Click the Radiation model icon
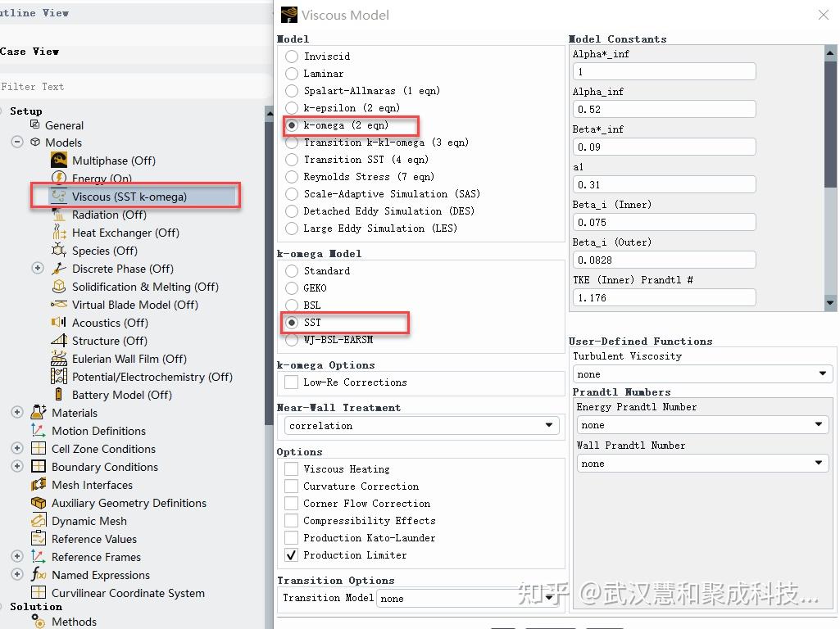The height and width of the screenshot is (629, 840). (59, 215)
